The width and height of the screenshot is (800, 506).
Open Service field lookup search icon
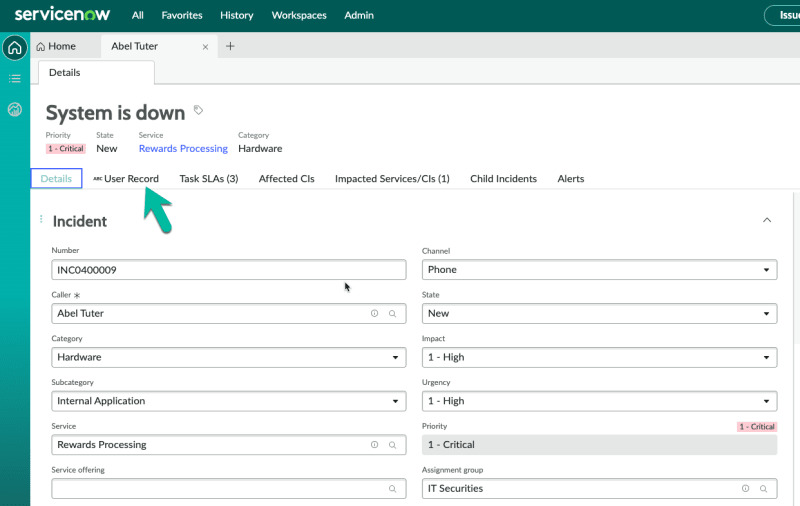(392, 445)
